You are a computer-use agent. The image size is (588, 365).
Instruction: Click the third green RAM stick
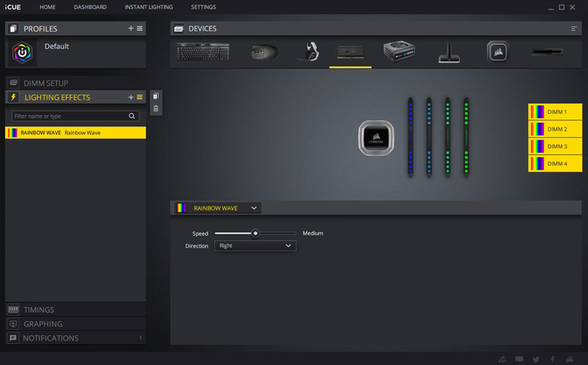(448, 138)
